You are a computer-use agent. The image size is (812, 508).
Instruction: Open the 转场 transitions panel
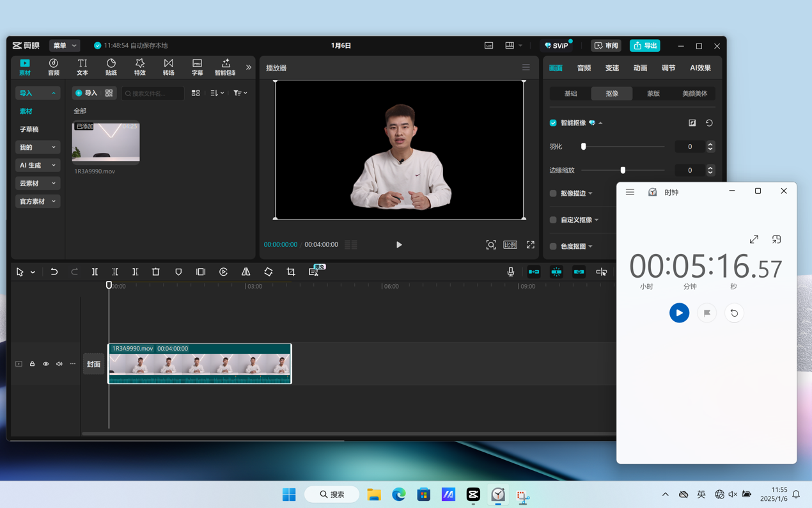tap(168, 67)
